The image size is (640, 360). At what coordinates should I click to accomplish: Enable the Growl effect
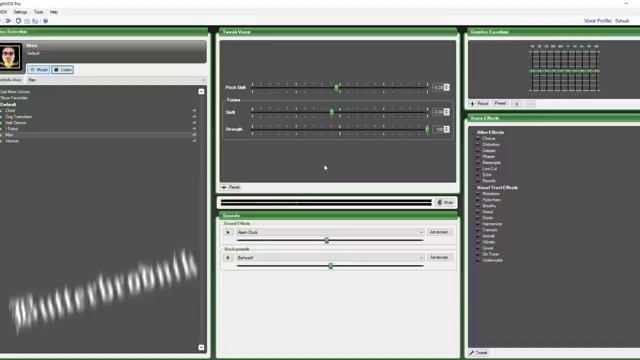478,248
